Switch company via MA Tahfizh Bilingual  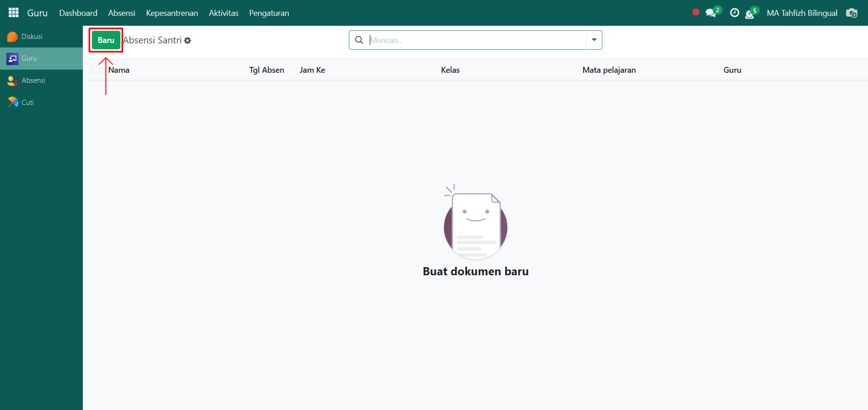(802, 13)
